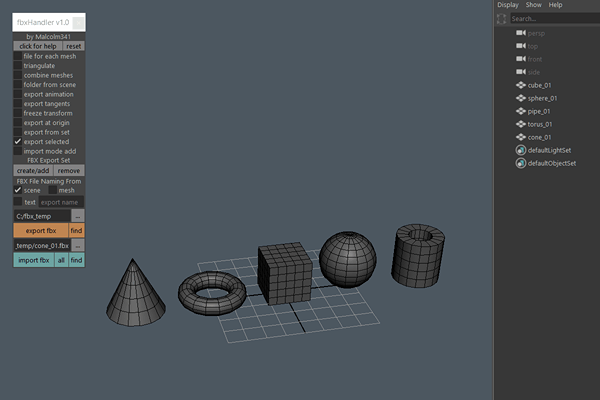Uncheck the export selected option

point(17,142)
